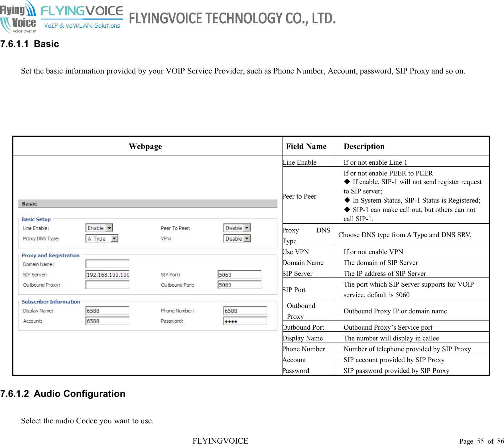Open the Line Enable dropdown
The image size is (504, 445).
pos(99,228)
